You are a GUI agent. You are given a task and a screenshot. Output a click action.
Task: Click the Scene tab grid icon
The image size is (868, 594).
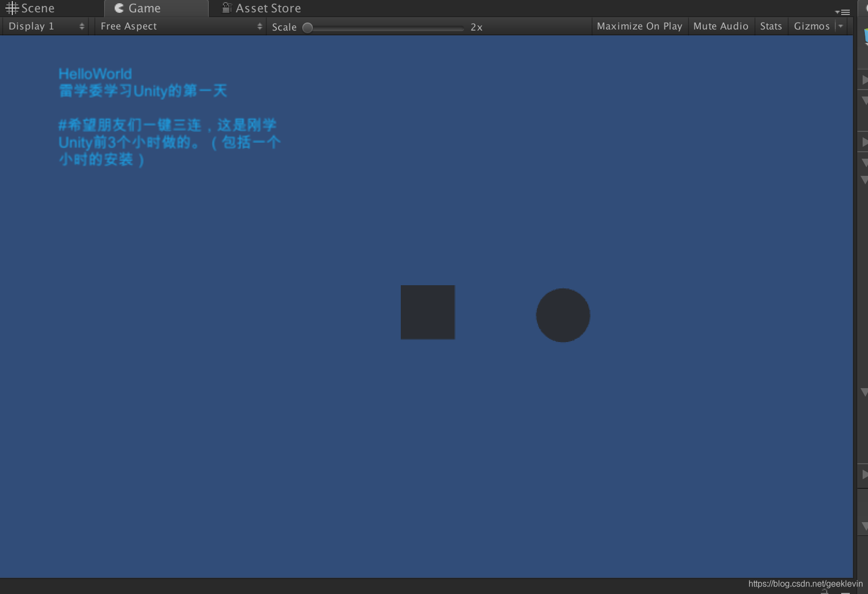pos(12,8)
